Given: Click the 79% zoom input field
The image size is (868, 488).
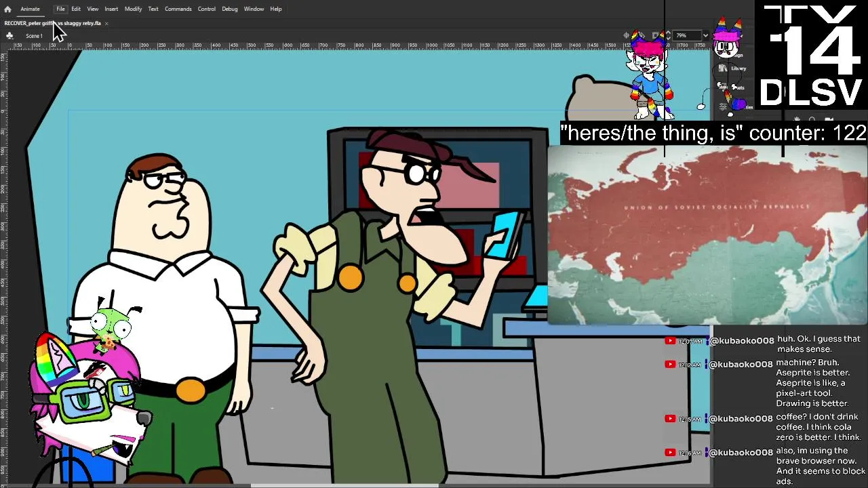Looking at the screenshot, I should [x=686, y=35].
